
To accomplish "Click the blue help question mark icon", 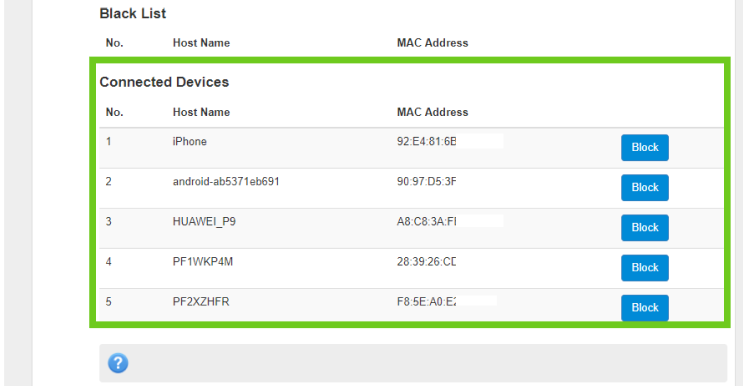I will 118,363.
